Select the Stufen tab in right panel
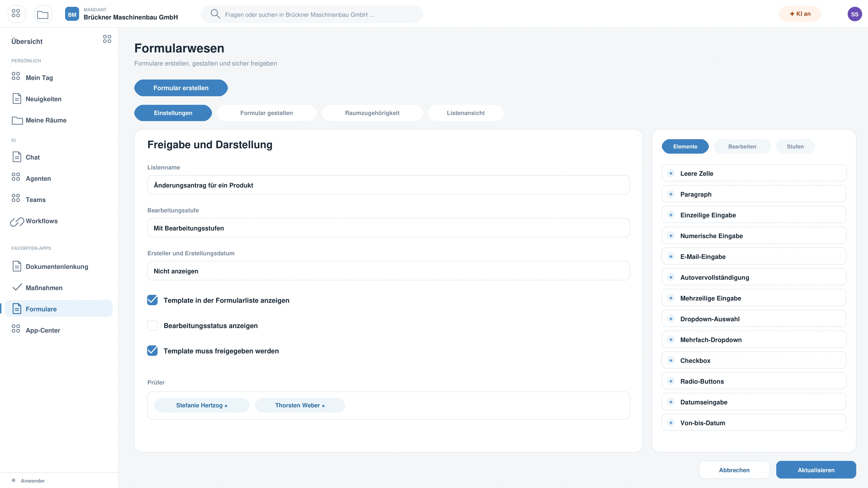Image resolution: width=868 pixels, height=488 pixels. click(x=795, y=146)
